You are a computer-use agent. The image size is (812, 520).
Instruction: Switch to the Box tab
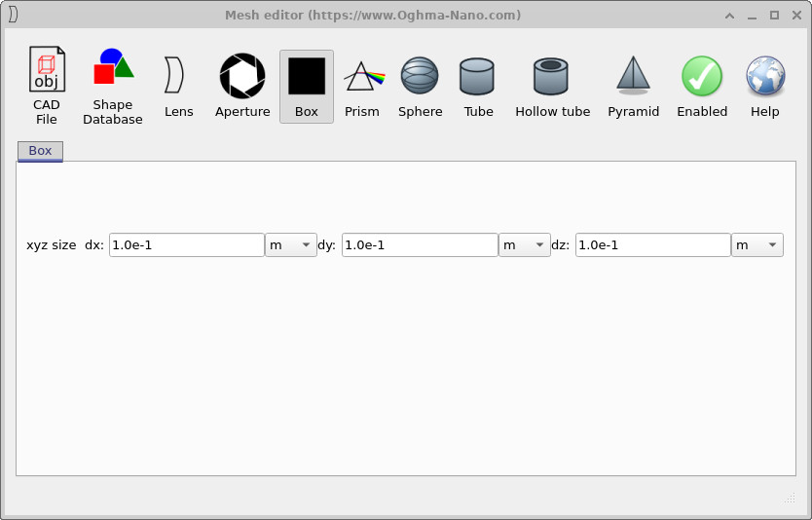click(x=40, y=151)
